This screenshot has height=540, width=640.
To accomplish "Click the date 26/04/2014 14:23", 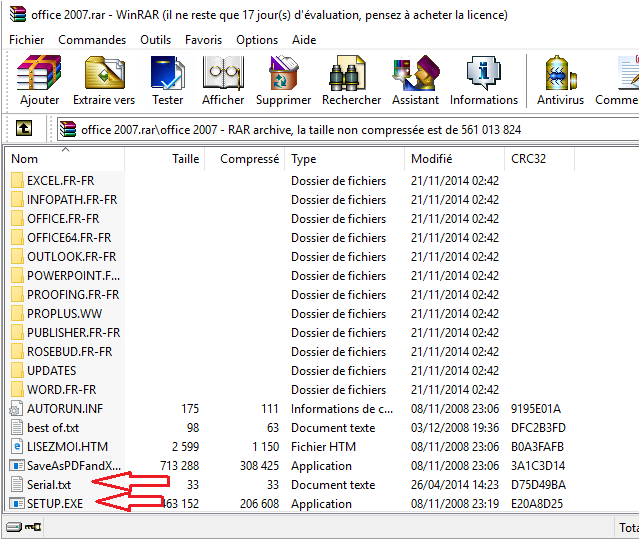I will [455, 484].
